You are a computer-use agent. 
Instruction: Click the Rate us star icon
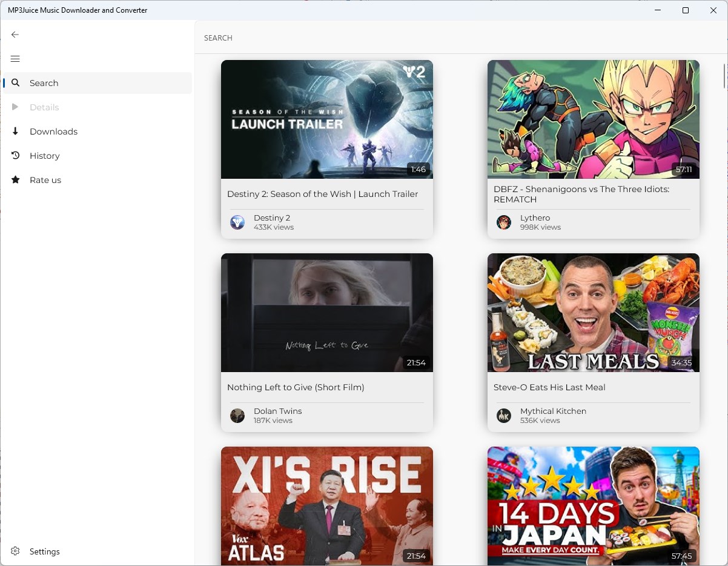click(x=16, y=180)
